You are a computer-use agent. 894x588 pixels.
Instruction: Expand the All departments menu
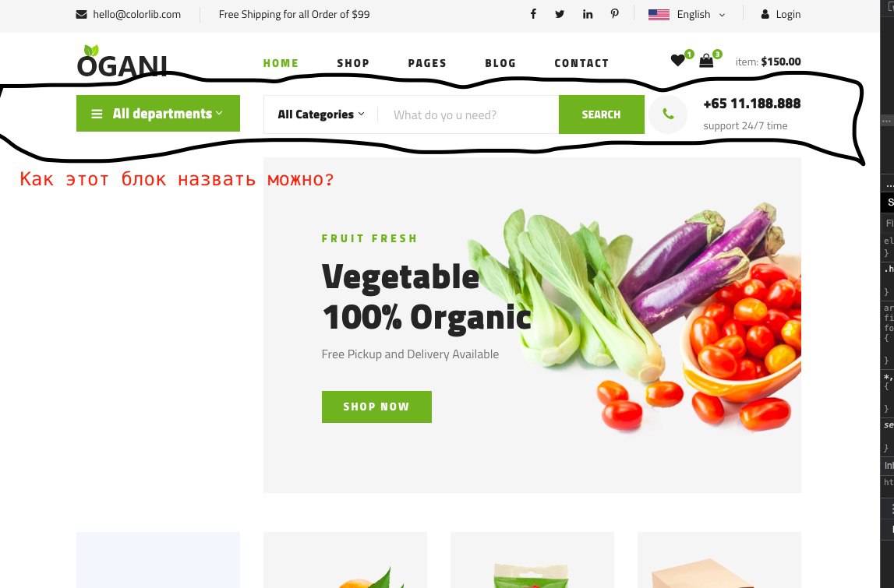158,114
